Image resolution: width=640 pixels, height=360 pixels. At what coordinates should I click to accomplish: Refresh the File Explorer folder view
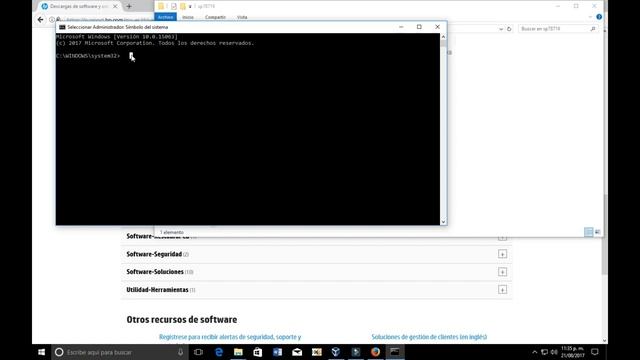point(509,29)
